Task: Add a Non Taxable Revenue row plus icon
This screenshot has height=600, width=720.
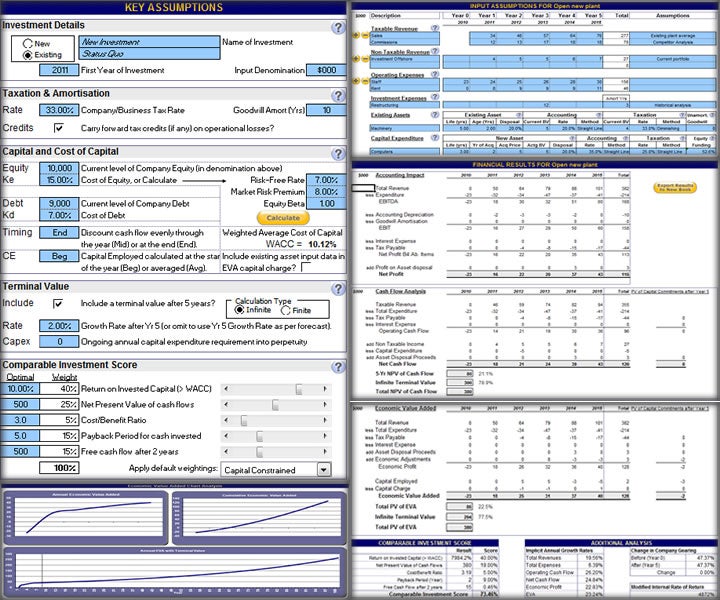Action: (x=356, y=59)
